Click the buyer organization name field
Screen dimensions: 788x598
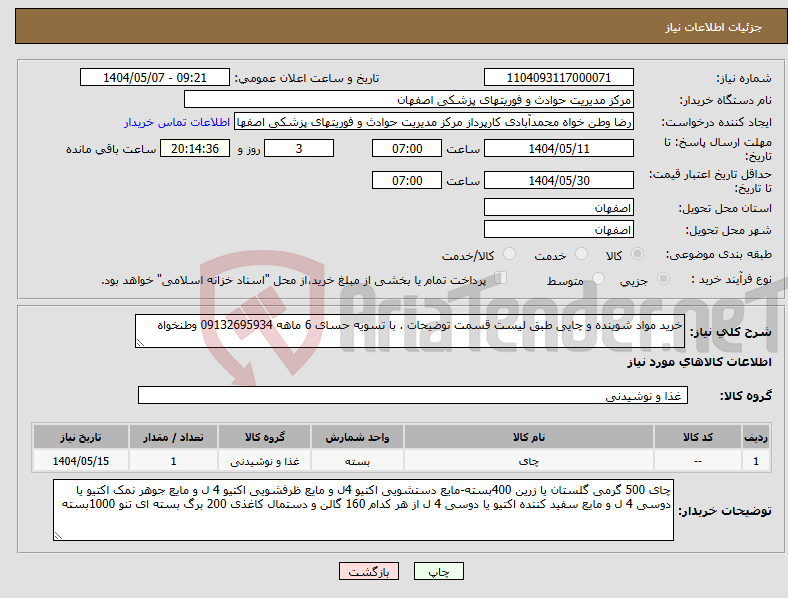coord(409,100)
